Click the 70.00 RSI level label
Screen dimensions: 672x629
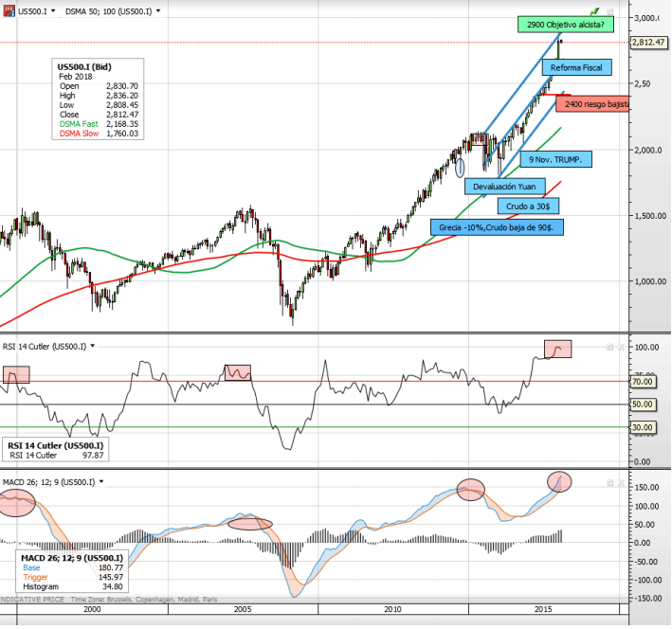(643, 382)
